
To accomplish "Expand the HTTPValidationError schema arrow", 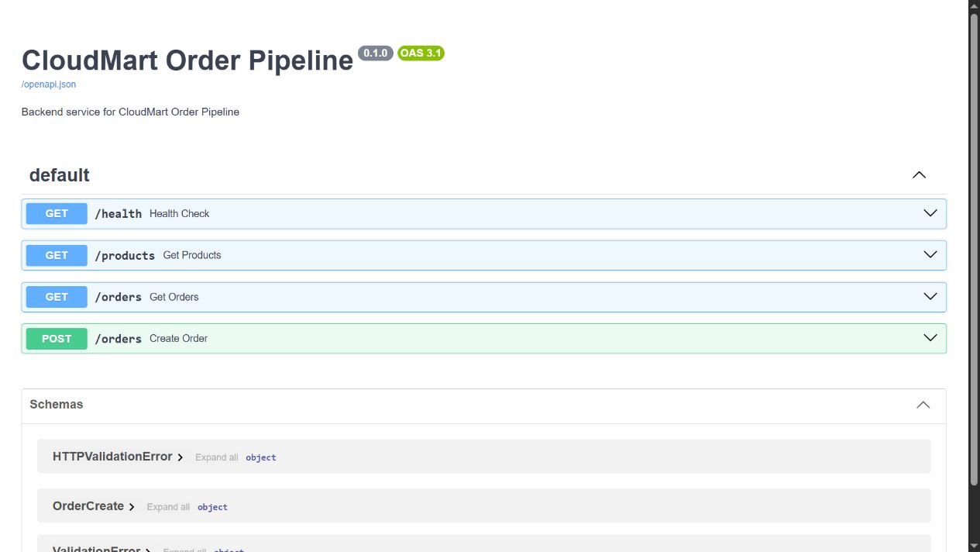I will (x=181, y=457).
